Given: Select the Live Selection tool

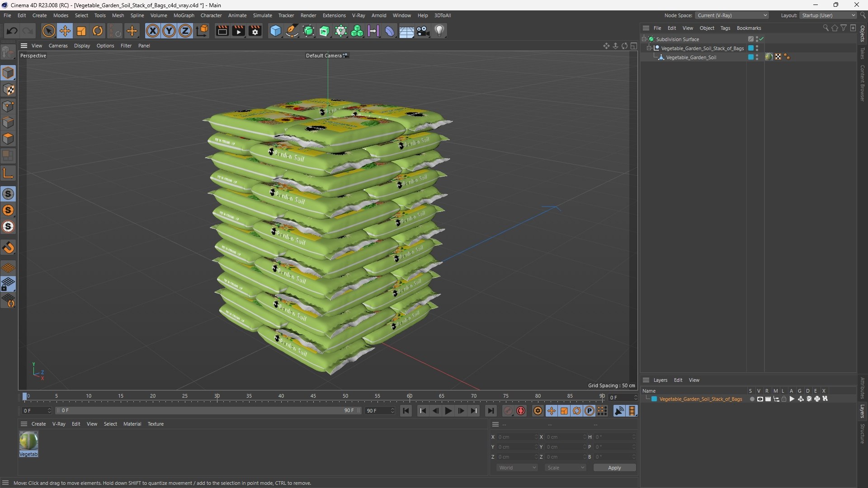Looking at the screenshot, I should (48, 31).
